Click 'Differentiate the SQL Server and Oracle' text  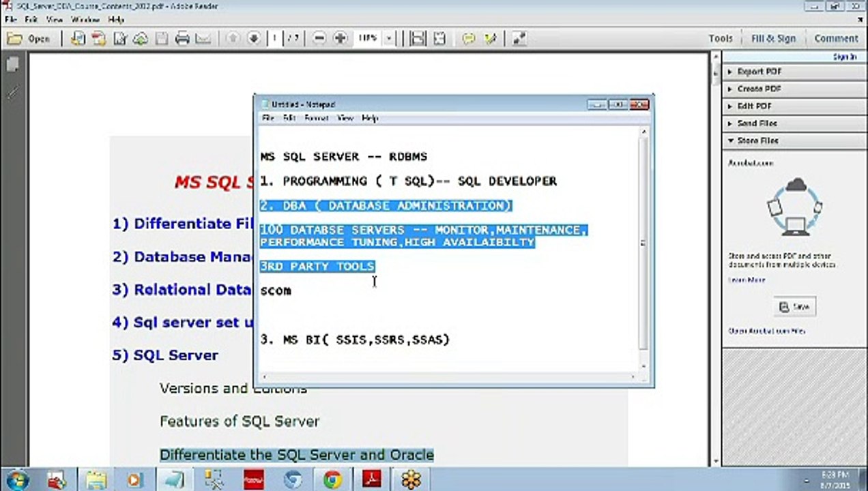[x=297, y=454]
